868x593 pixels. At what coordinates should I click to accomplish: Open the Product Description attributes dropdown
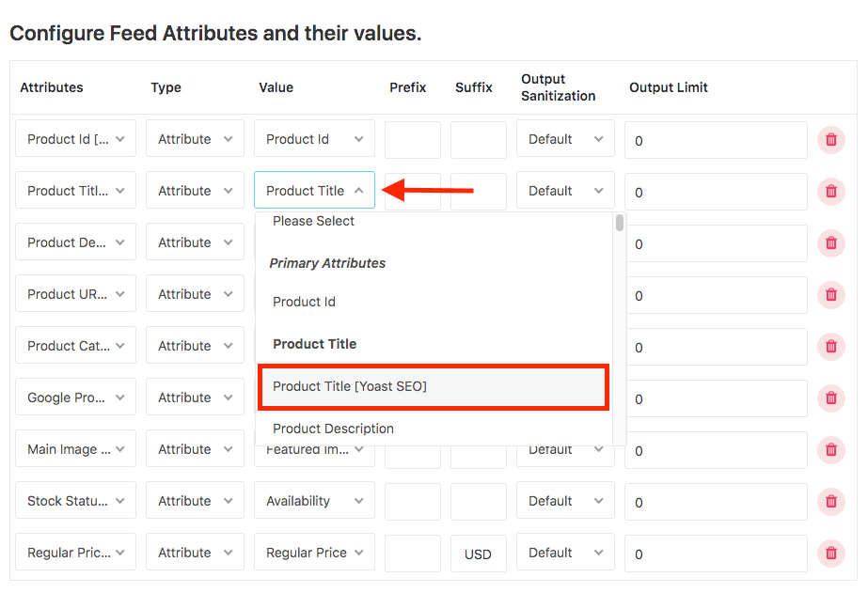[x=76, y=242]
